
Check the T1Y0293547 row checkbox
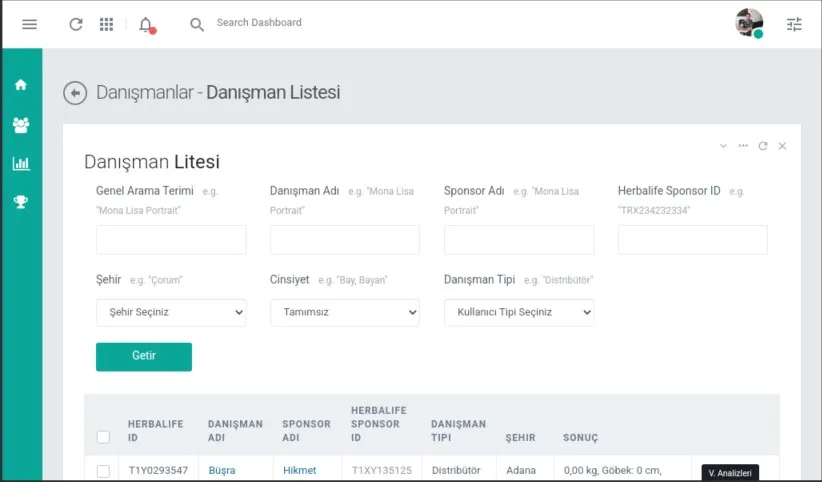[x=103, y=471]
